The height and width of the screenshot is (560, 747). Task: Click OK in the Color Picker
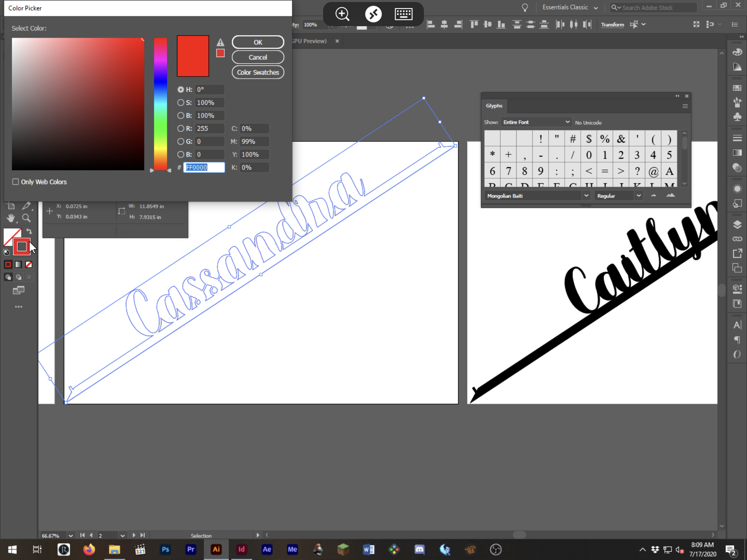click(258, 42)
